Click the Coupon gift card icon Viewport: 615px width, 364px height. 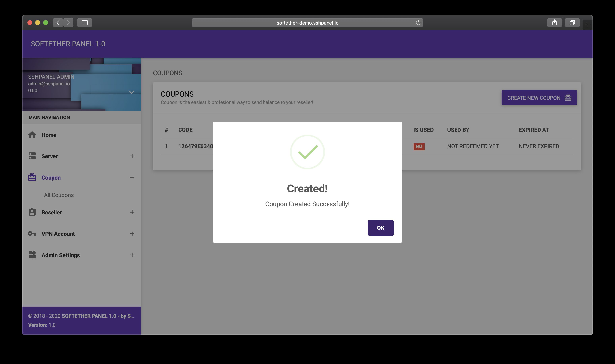(x=32, y=177)
